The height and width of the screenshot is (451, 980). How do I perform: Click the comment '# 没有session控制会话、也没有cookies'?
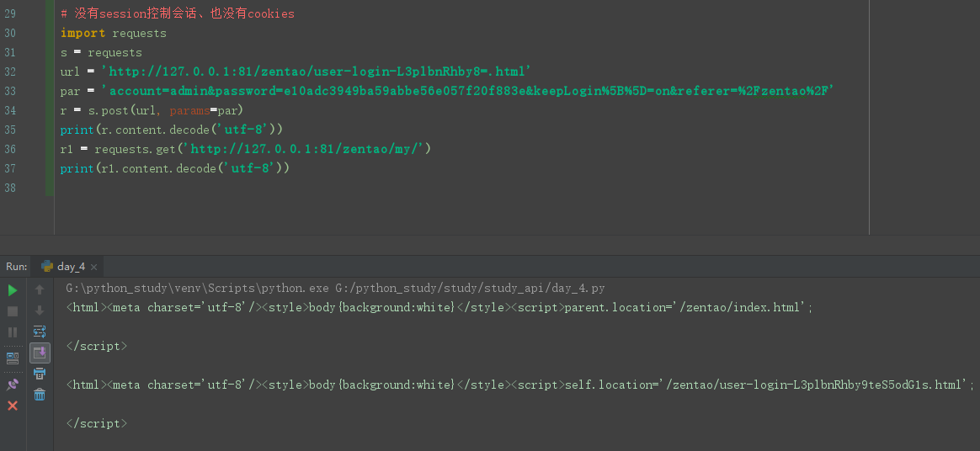[x=178, y=13]
